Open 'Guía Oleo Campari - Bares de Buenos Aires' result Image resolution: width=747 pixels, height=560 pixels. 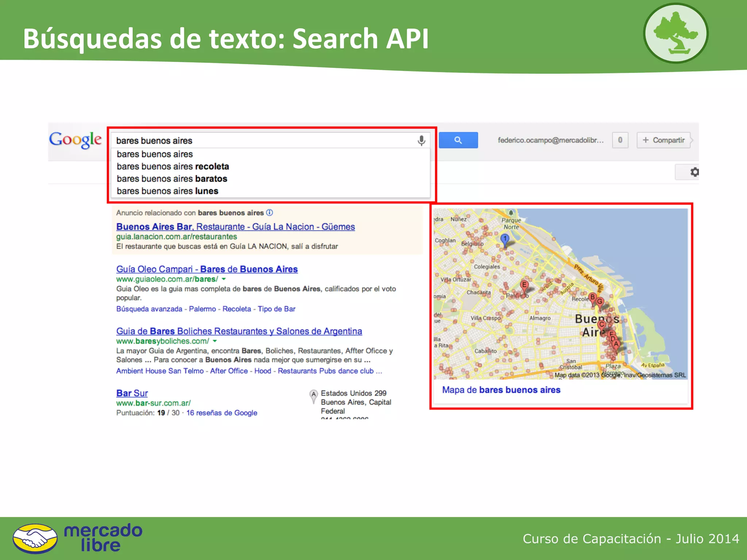pyautogui.click(x=207, y=269)
